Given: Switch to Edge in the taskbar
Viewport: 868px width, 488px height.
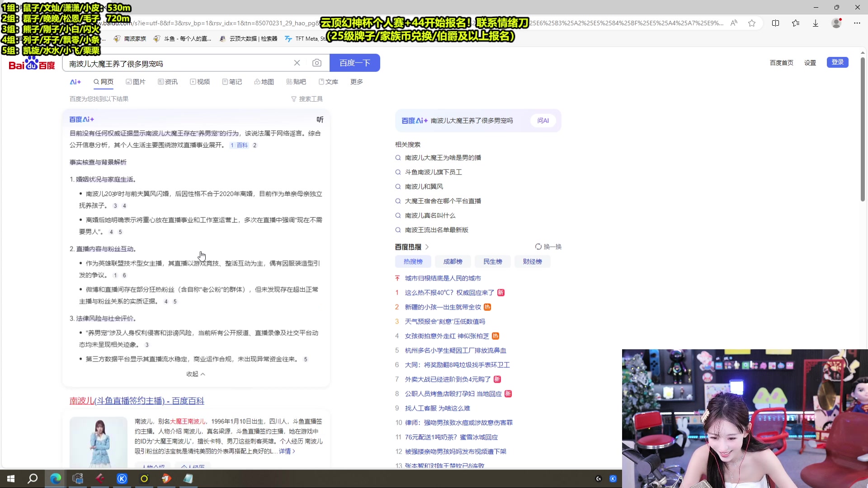Looking at the screenshot, I should click(56, 479).
